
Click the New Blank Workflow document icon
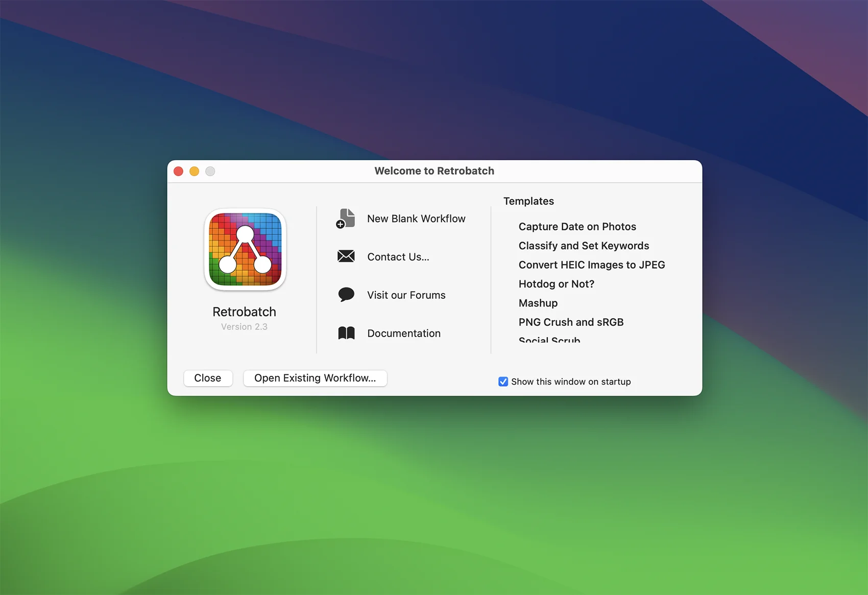346,219
